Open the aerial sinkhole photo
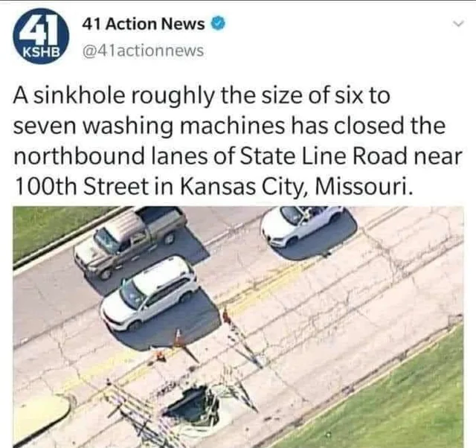476x448 pixels. pyautogui.click(x=238, y=327)
